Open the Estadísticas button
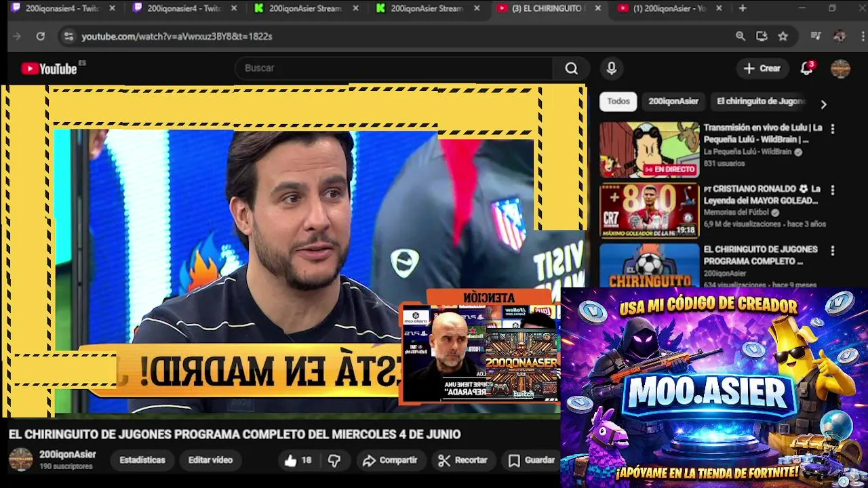Screen dimensions: 868x488 [142, 460]
